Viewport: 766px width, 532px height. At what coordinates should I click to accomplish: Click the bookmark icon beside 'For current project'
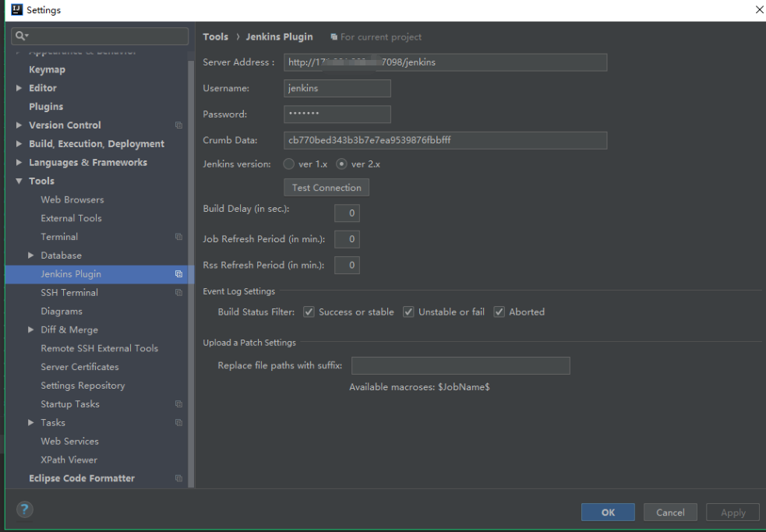[334, 37]
